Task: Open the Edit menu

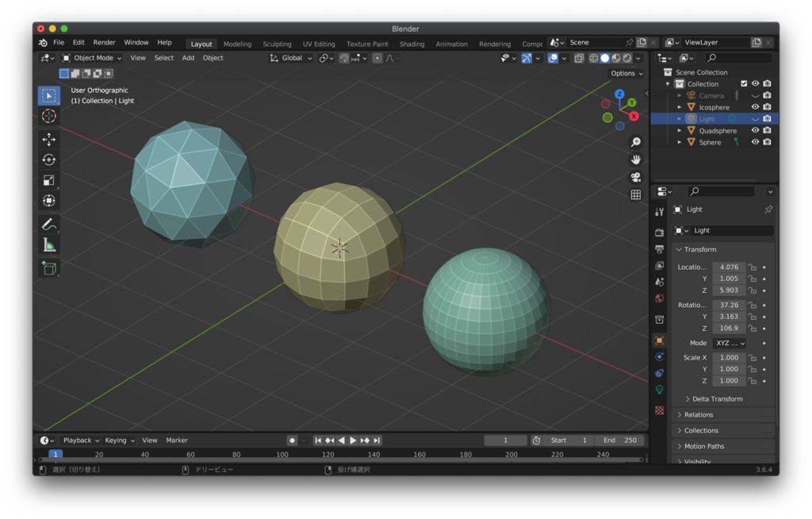Action: pyautogui.click(x=79, y=42)
